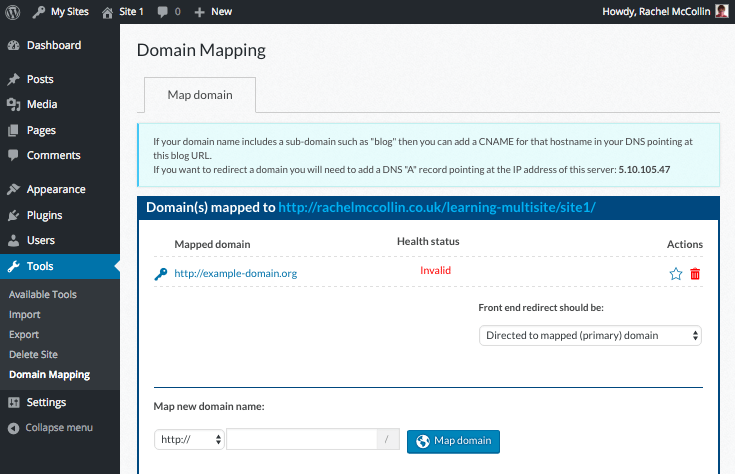735x474 pixels.
Task: Click the My Sites key icon
Action: click(x=38, y=12)
